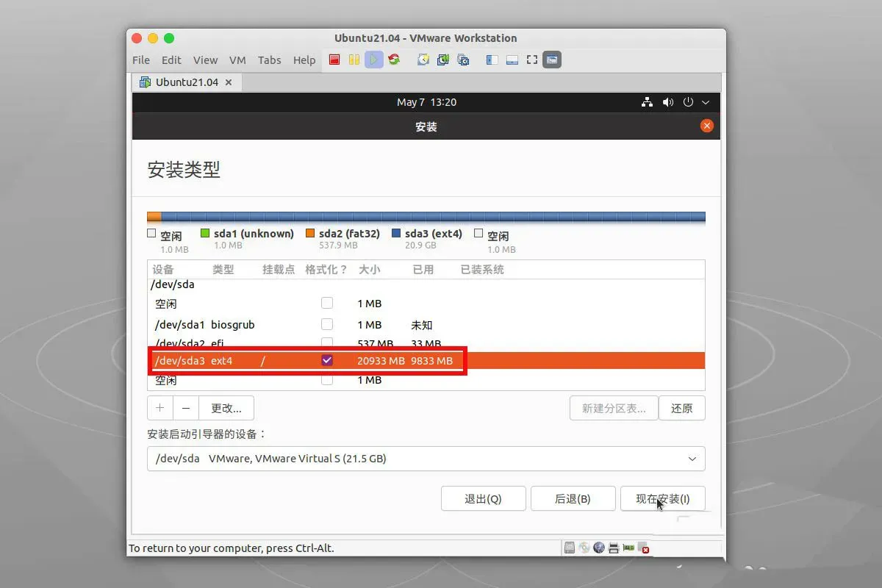
Task: Open the boot loader device dropdown /dev/sda
Action: [426, 459]
